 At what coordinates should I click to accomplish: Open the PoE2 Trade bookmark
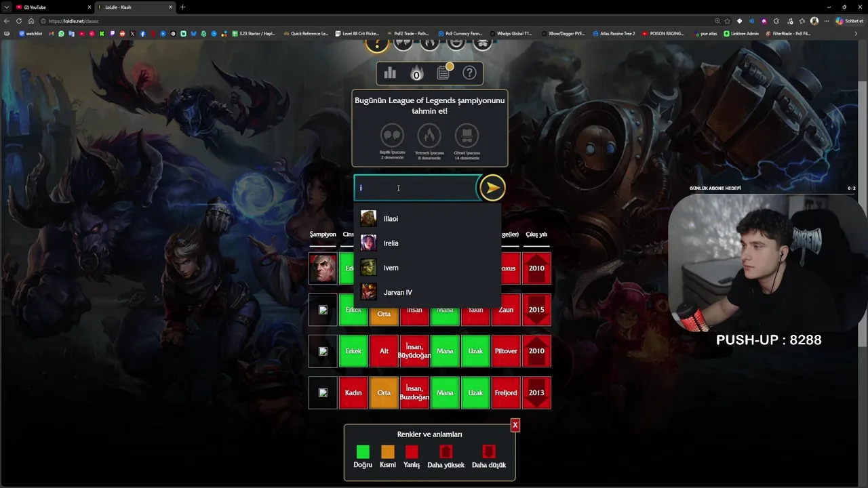(409, 33)
